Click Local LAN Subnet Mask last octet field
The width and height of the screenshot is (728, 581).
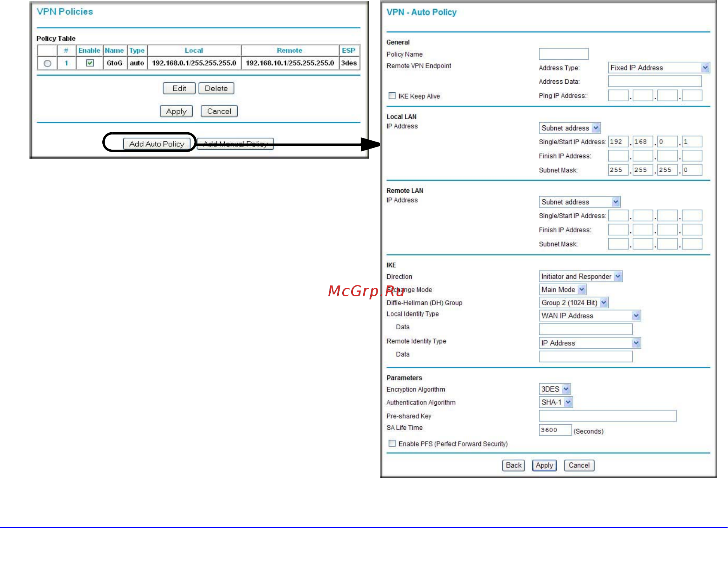click(692, 170)
